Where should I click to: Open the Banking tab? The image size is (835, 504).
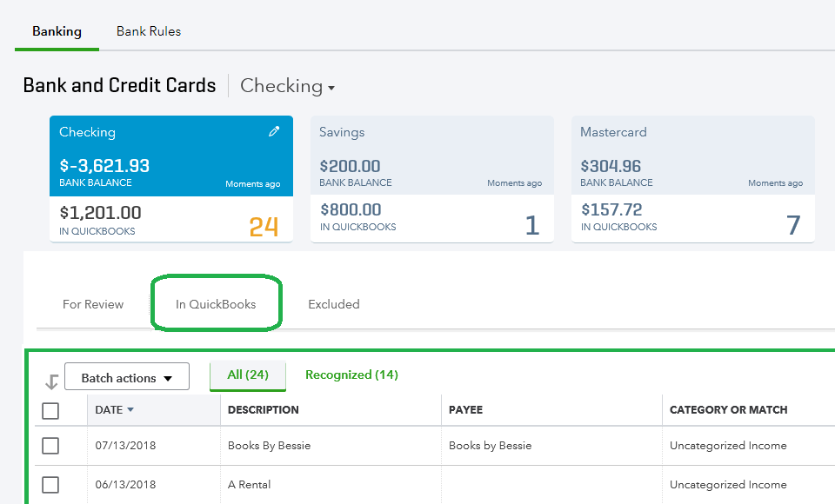[57, 31]
